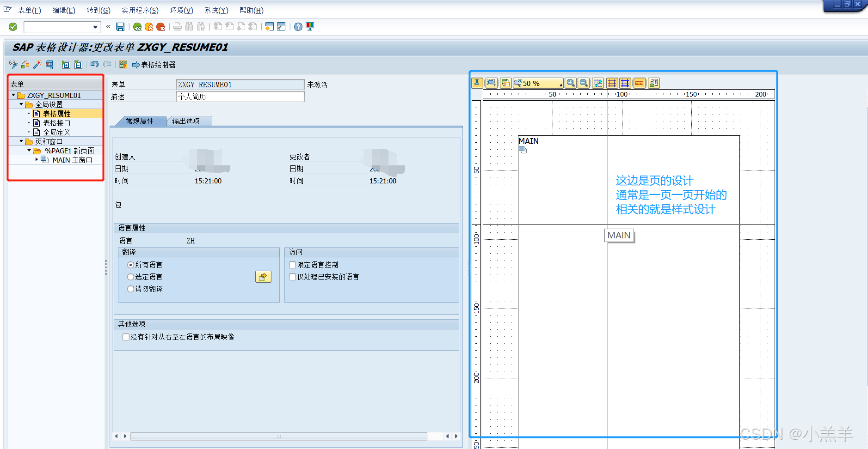Screen dimensions: 868x449
Task: Check the 仅处理已安装的语言 checkbox
Action: point(292,277)
